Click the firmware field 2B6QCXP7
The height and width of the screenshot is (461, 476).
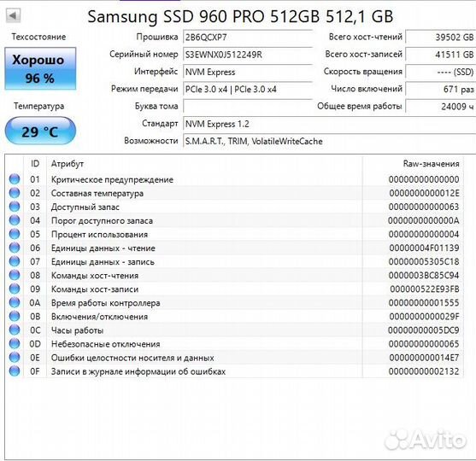point(248,38)
